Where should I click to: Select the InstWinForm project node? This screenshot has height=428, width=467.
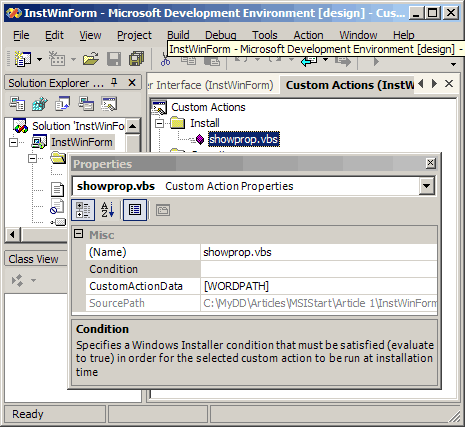click(82, 142)
